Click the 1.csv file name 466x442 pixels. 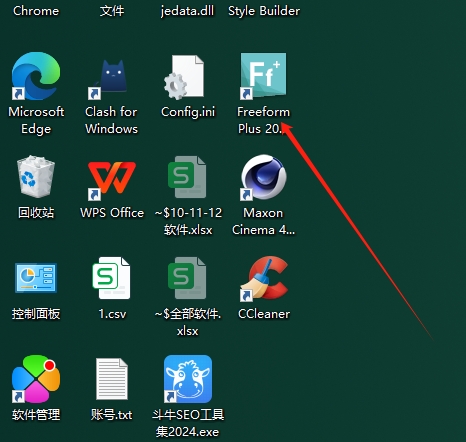[x=112, y=314]
